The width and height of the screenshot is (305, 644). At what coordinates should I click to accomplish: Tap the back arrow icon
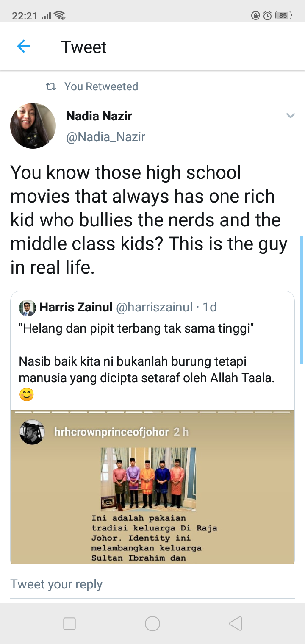click(24, 47)
